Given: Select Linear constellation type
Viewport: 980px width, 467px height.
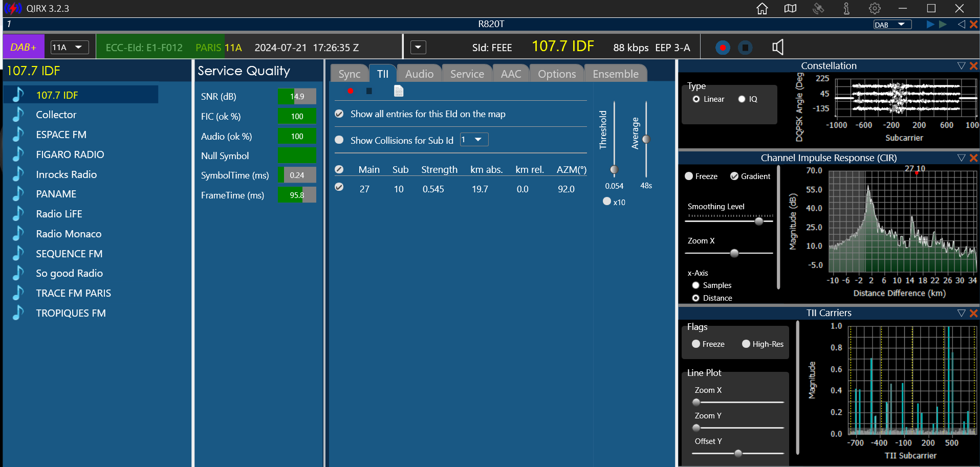Looking at the screenshot, I should tap(696, 99).
